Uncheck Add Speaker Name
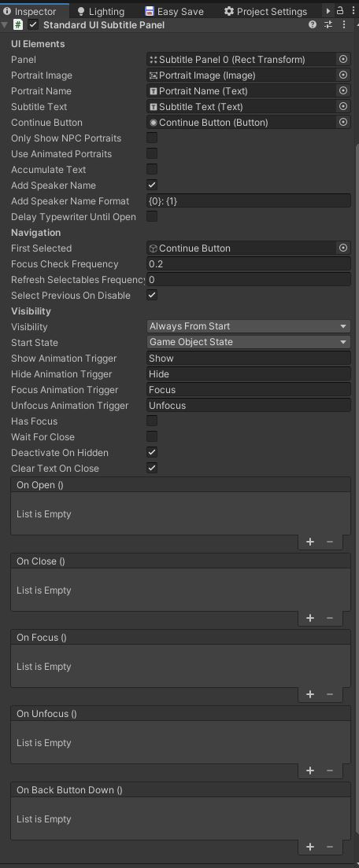The width and height of the screenshot is (359, 868). pos(152,185)
